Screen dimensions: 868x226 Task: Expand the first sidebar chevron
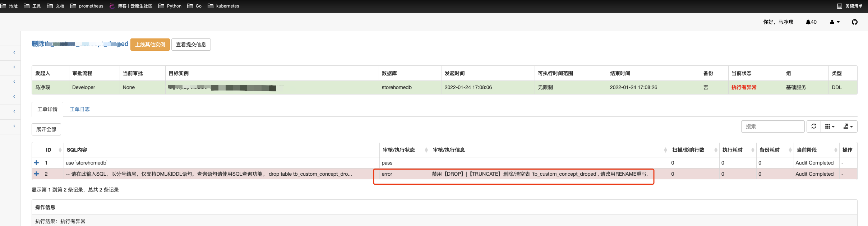point(14,52)
